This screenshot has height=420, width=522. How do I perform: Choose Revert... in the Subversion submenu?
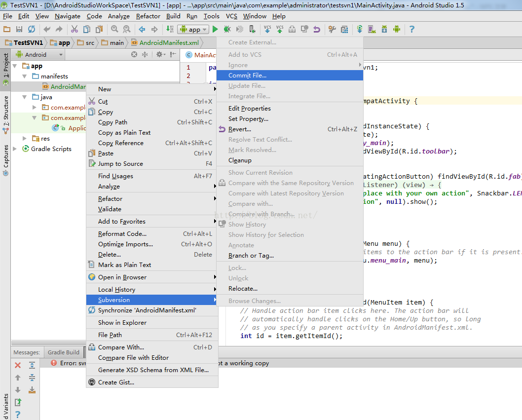click(x=290, y=129)
